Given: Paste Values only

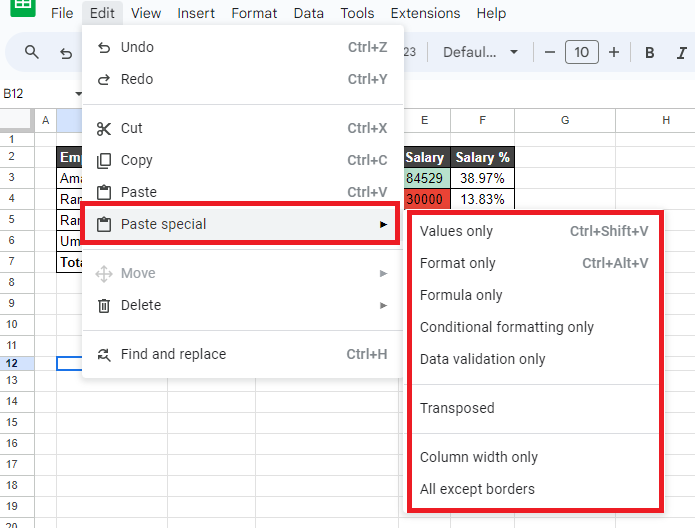Looking at the screenshot, I should pos(534,231).
